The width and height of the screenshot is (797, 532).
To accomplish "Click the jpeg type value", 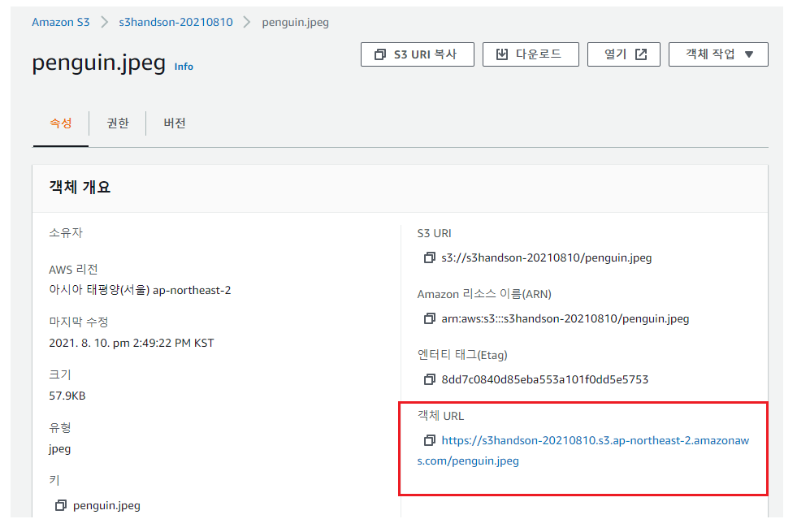I will [59, 449].
